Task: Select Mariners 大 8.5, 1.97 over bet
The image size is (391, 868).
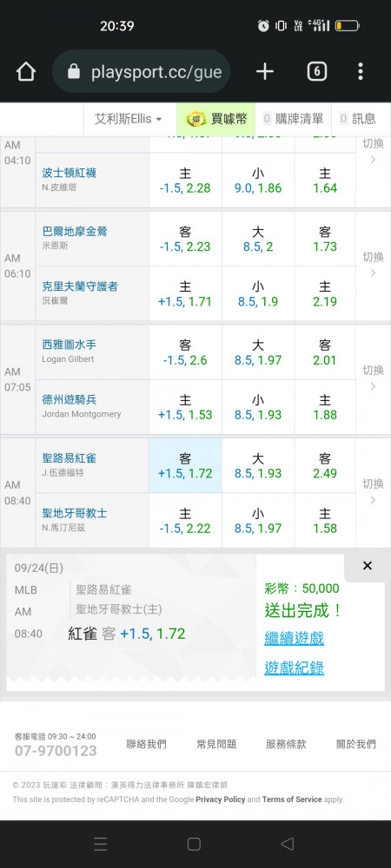Action: click(x=258, y=352)
